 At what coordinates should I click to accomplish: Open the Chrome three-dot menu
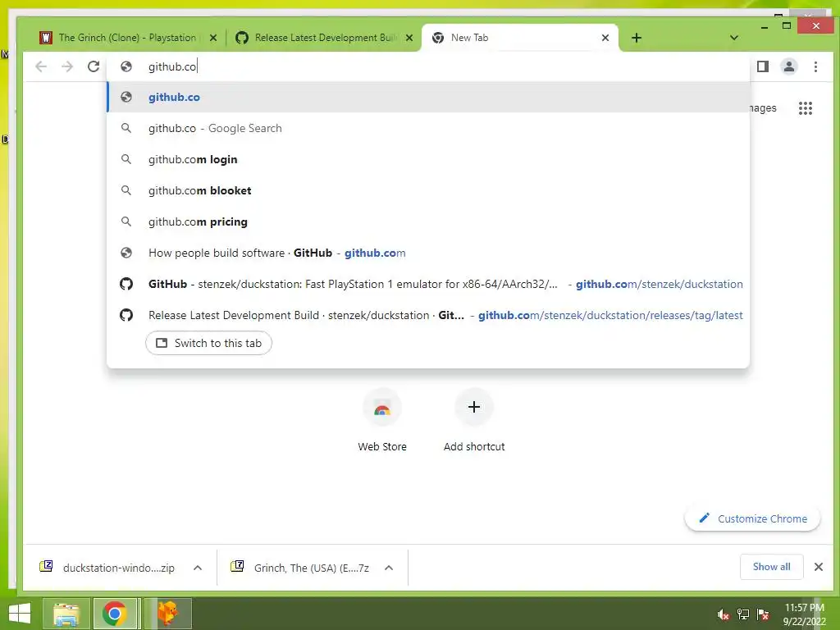(816, 66)
